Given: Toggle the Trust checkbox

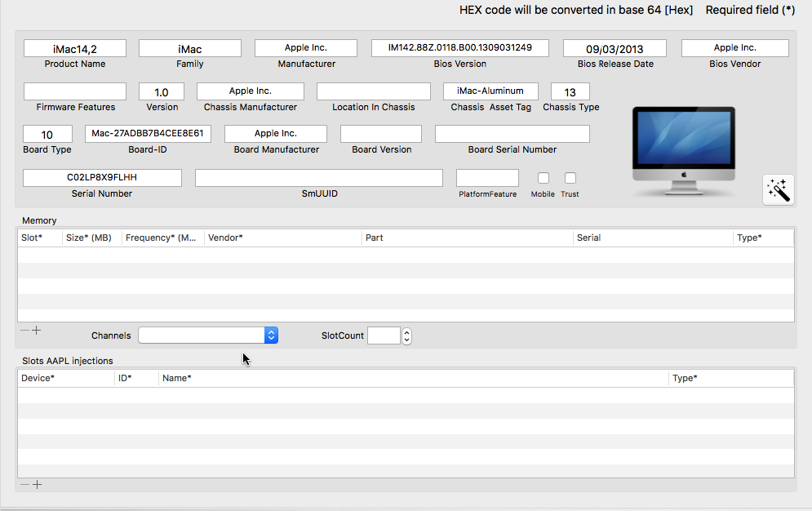Looking at the screenshot, I should 570,178.
